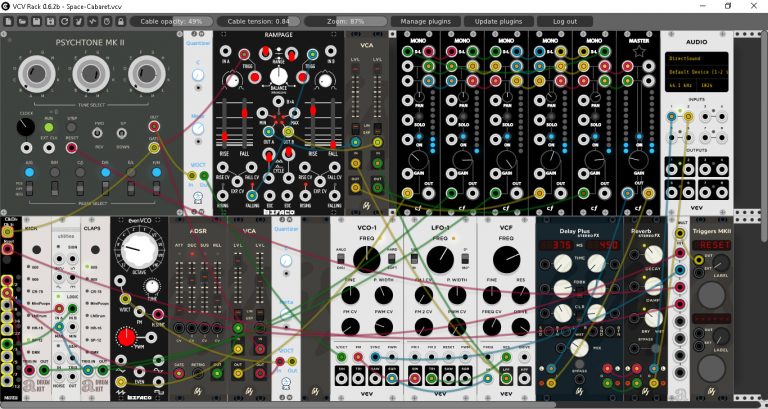768x409 pixels.
Task: Toggle SOLO on the first MONO channel
Action: pos(419,117)
